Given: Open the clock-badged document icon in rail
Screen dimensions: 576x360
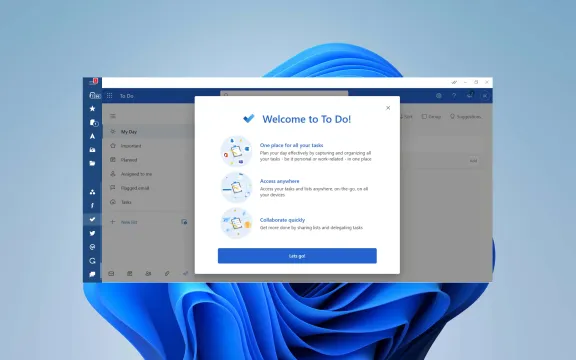Looking at the screenshot, I should 93,123.
